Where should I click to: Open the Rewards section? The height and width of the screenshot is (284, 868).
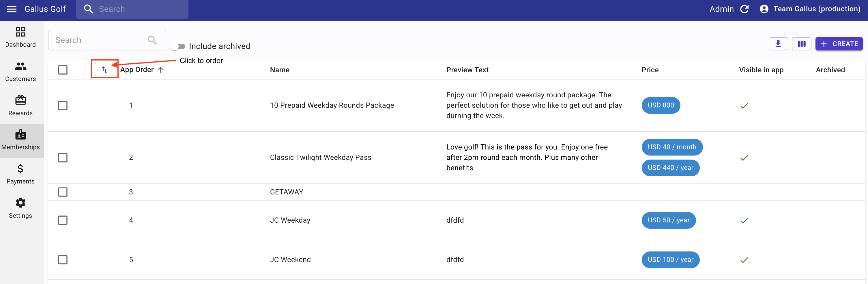pos(20,106)
